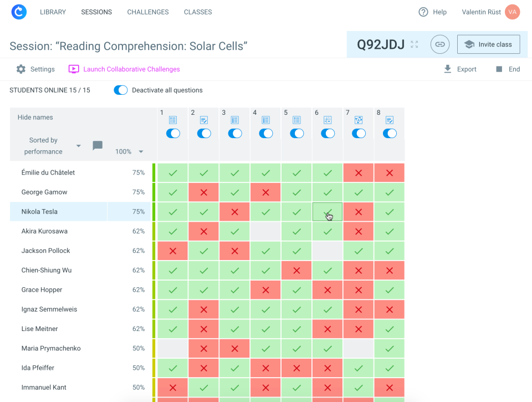Switch off the toggle under question 6
The width and height of the screenshot is (532, 402).
point(328,133)
